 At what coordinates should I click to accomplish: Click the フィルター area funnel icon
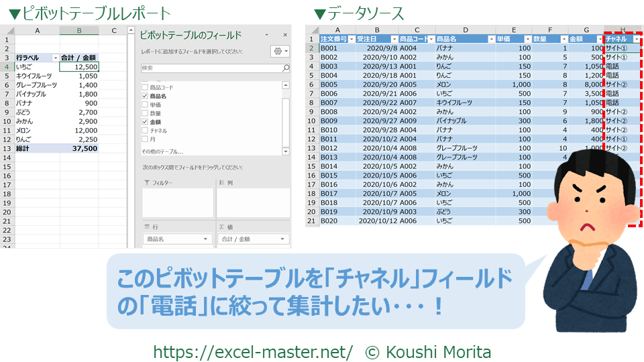point(148,182)
